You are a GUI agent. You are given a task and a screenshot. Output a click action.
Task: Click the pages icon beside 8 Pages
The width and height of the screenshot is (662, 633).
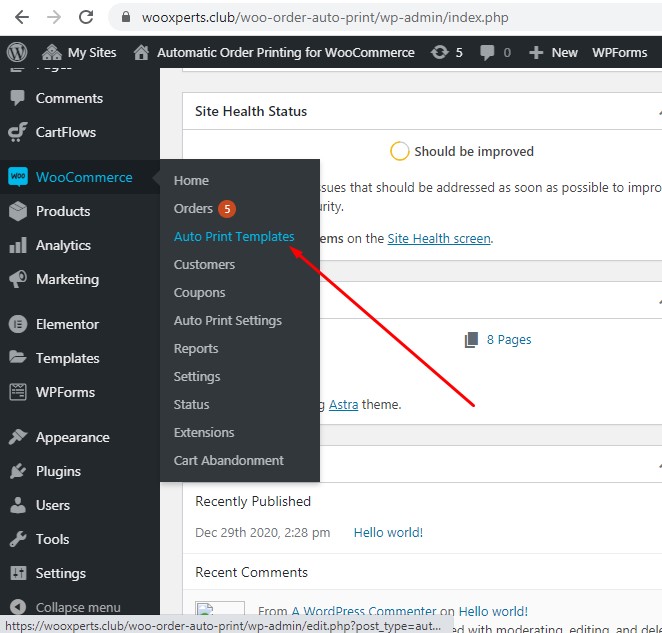click(x=472, y=340)
